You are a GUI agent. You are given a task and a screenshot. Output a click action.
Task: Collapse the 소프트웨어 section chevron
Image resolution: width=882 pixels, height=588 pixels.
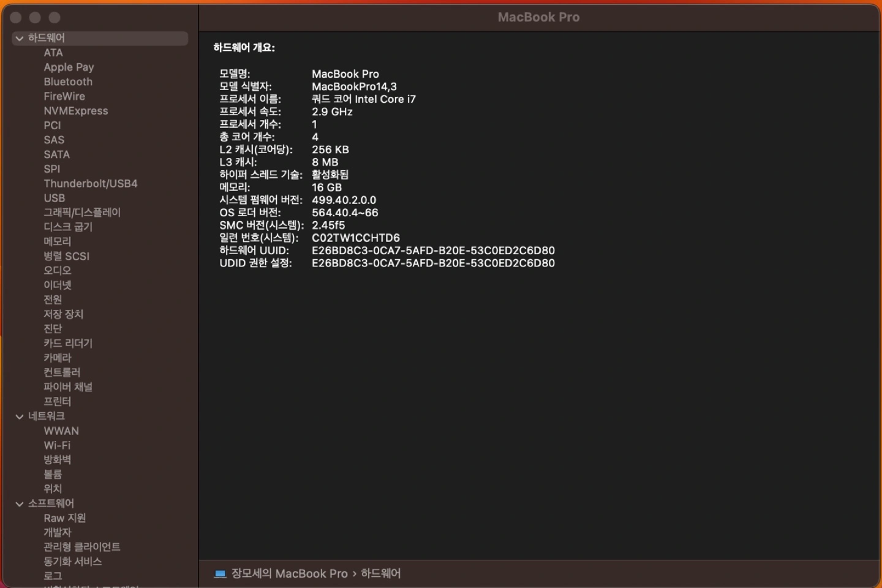(20, 504)
